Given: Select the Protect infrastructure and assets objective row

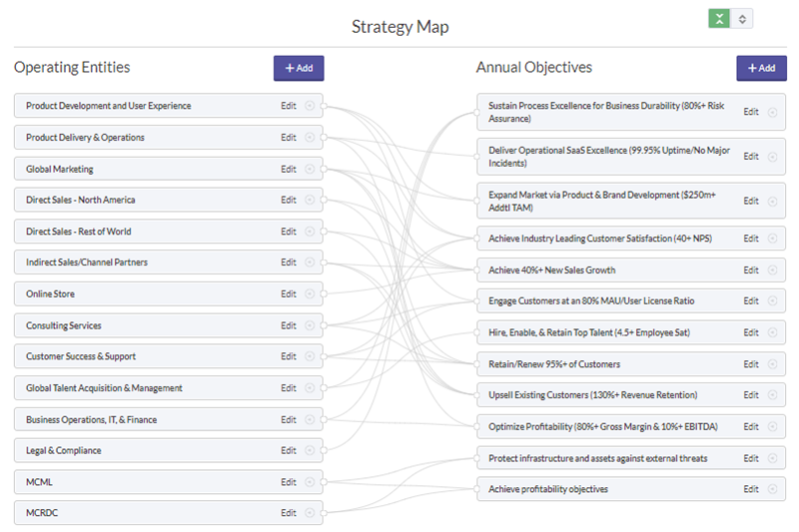Looking at the screenshot, I should tap(597, 458).
